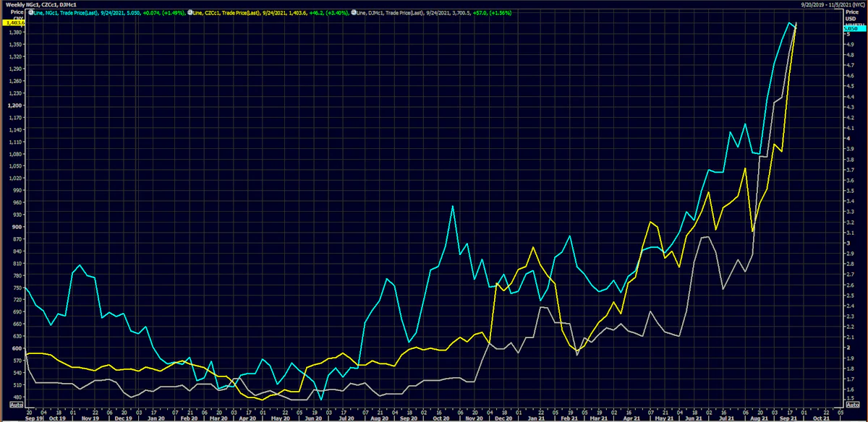Image resolution: width=868 pixels, height=422 pixels.
Task: Click the 1.9 value on right axis
Action: pyautogui.click(x=851, y=357)
